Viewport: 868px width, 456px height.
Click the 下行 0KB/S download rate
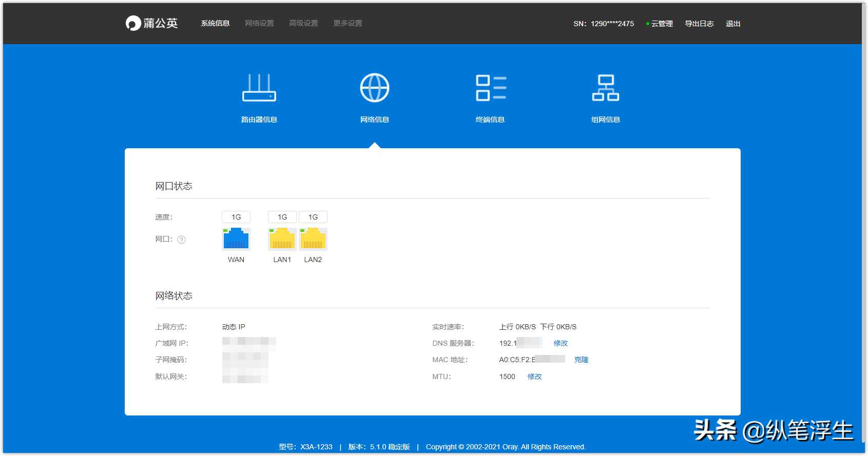tap(558, 327)
